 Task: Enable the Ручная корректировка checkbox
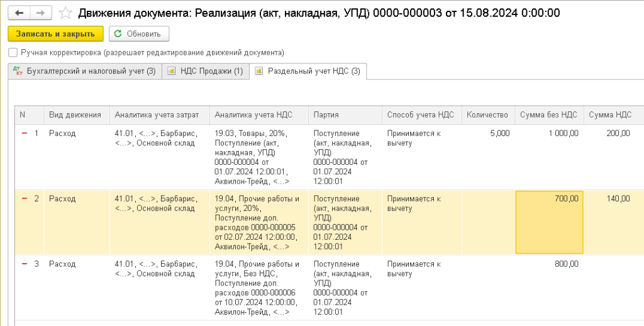click(13, 53)
